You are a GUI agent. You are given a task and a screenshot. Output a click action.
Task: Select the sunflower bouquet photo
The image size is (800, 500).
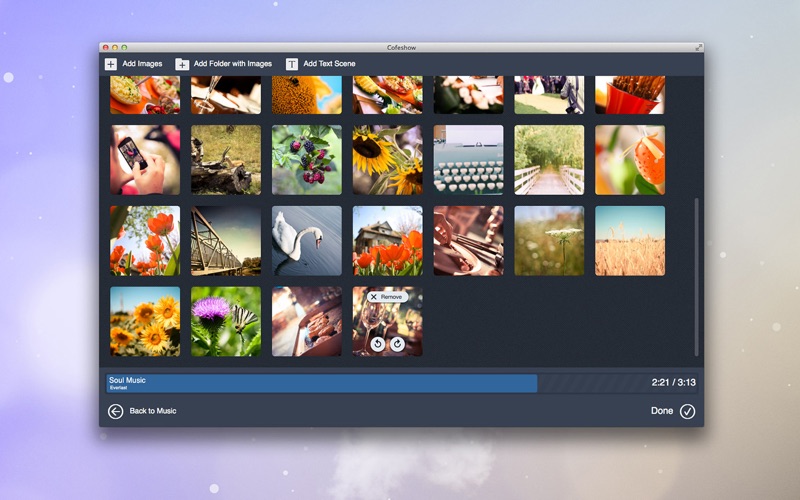coord(388,160)
